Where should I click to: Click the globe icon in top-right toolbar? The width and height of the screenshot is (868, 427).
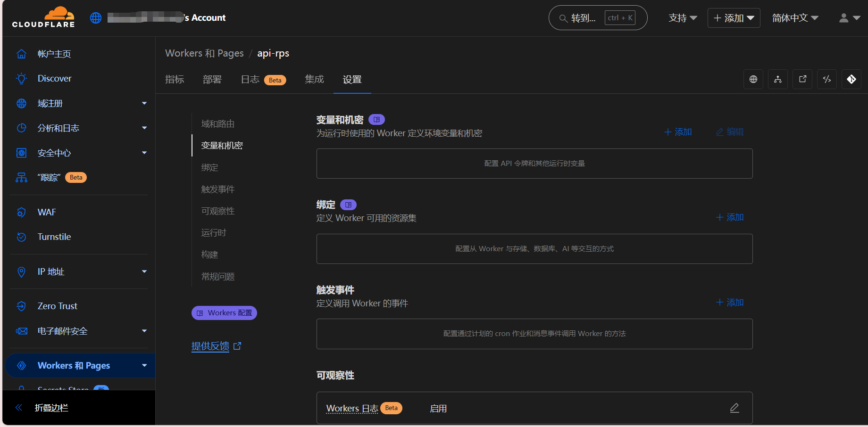click(753, 79)
